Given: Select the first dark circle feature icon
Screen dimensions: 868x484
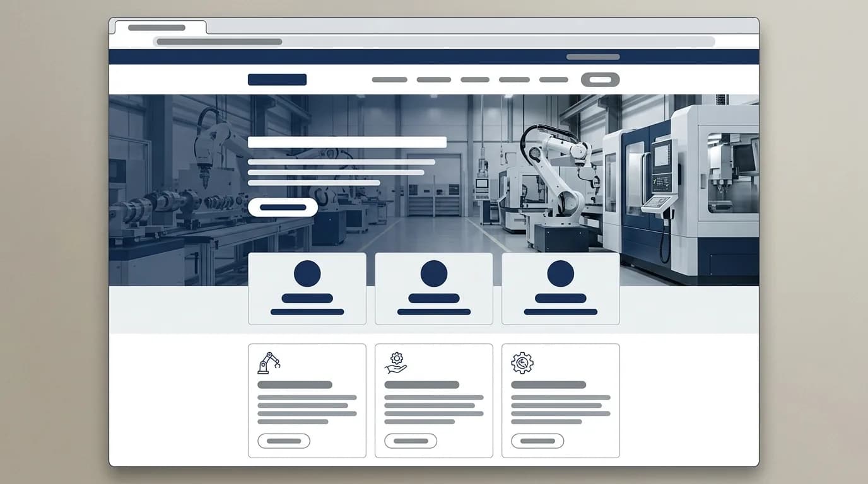Looking at the screenshot, I should (307, 274).
